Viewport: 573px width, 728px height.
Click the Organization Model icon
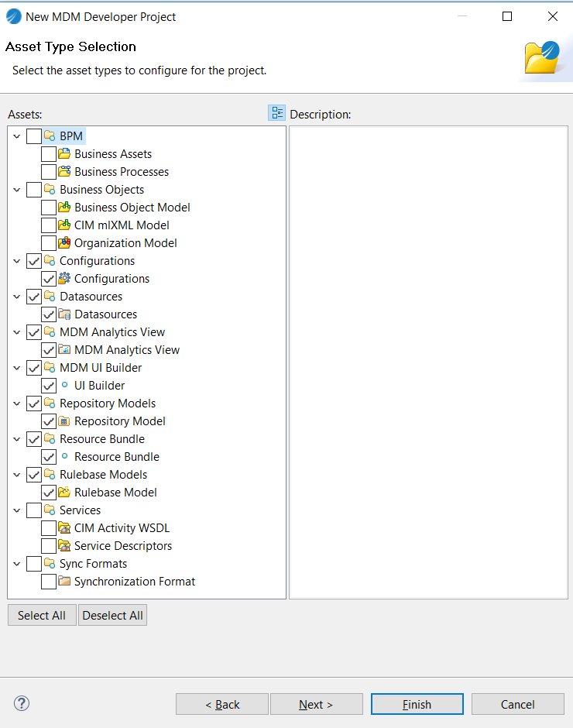pos(64,243)
